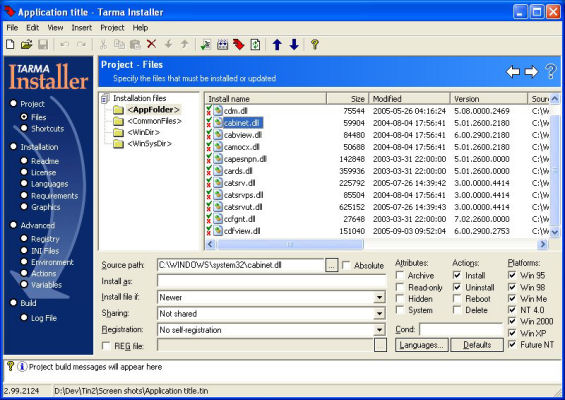Click the cabview.dll file icon
This screenshot has height=400, width=565.
(x=218, y=135)
